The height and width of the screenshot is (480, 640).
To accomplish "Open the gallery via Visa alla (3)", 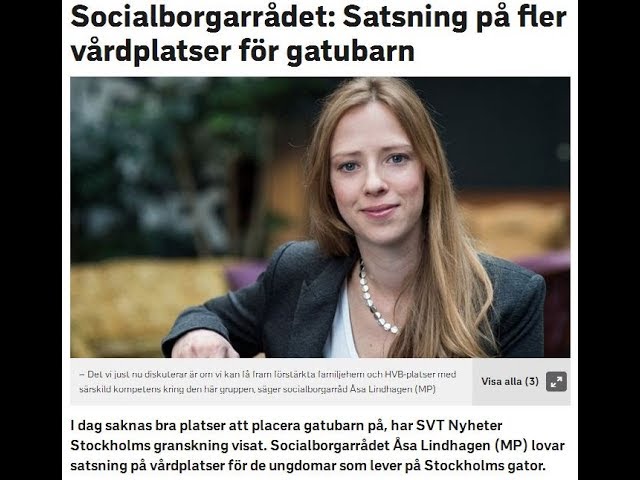I will click(x=510, y=382).
